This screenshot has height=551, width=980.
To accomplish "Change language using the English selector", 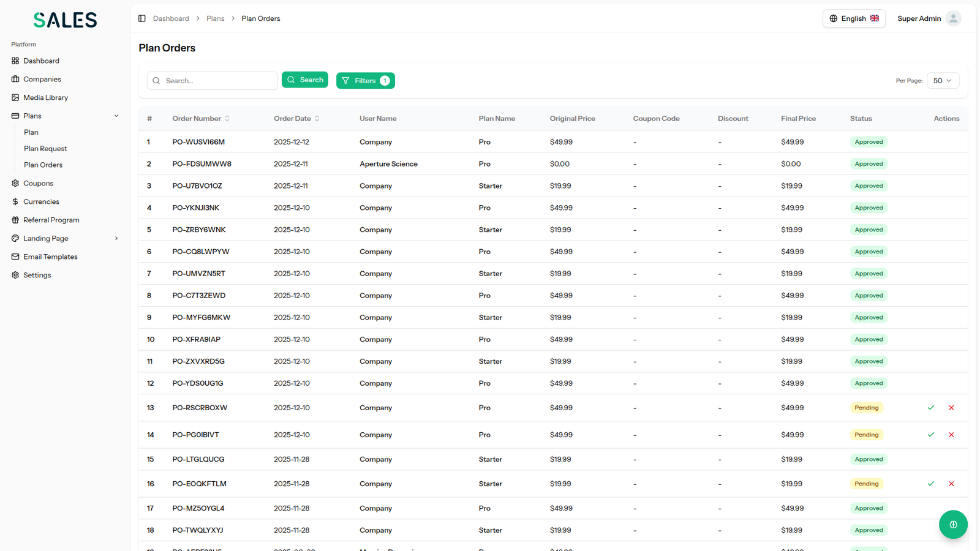I will pyautogui.click(x=853, y=18).
